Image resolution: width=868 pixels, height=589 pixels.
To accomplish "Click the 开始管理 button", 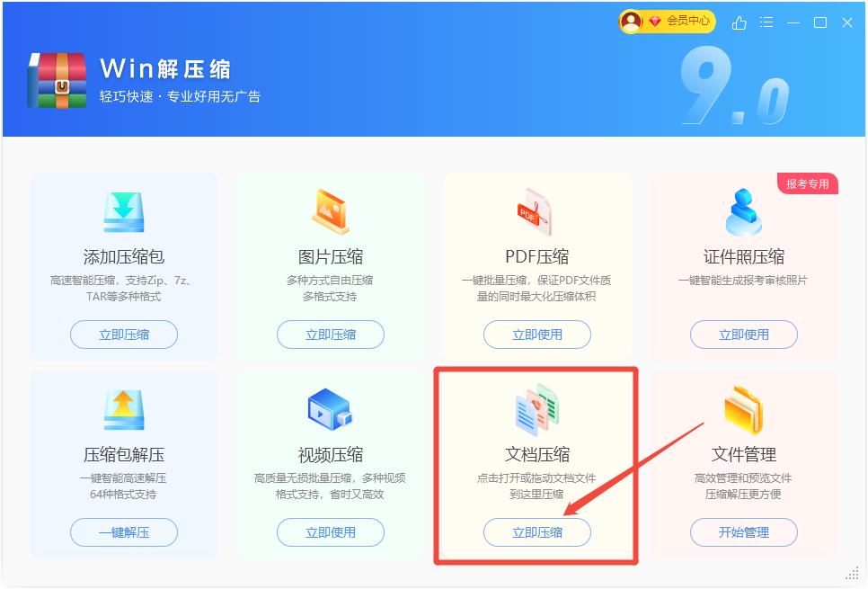I will (x=743, y=532).
